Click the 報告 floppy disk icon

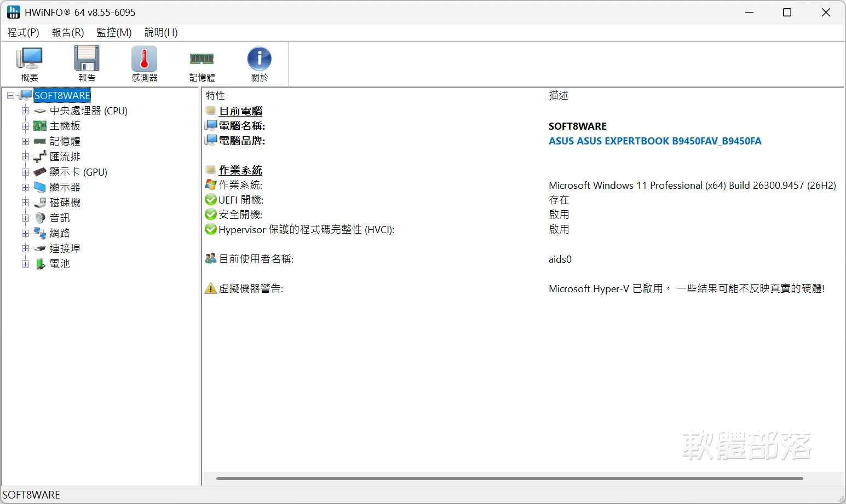[x=87, y=59]
